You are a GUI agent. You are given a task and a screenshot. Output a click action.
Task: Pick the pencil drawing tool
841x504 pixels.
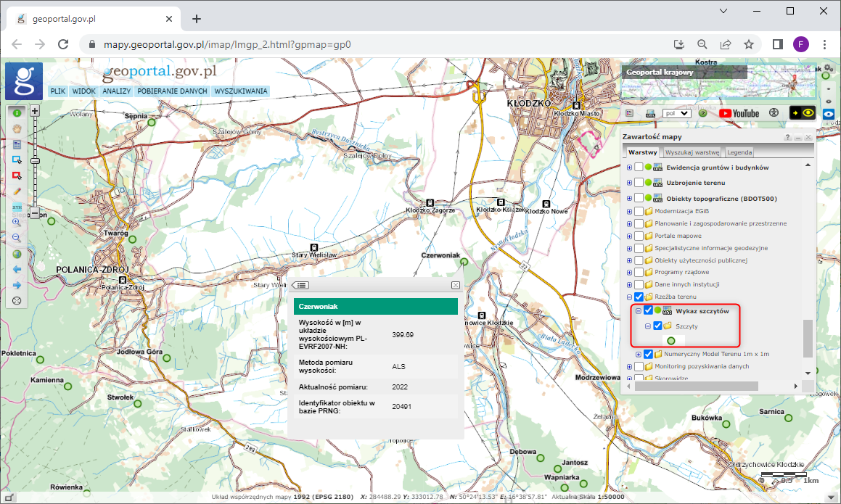(17, 191)
